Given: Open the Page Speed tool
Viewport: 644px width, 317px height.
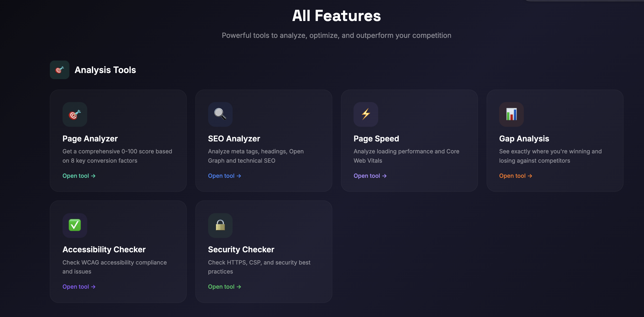Looking at the screenshot, I should [x=370, y=176].
